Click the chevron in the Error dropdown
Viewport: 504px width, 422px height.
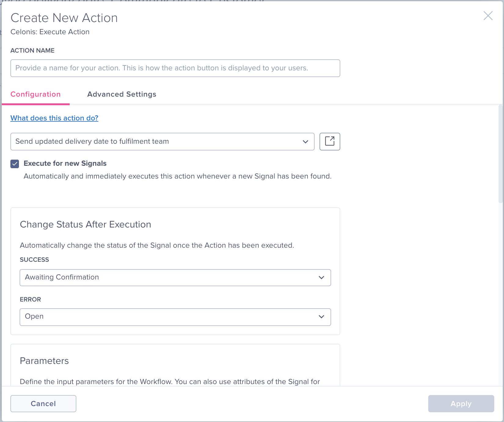321,316
